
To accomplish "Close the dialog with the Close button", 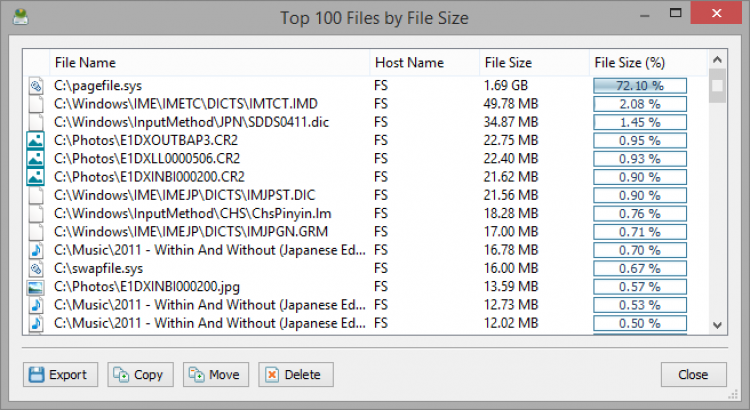I will tap(693, 375).
